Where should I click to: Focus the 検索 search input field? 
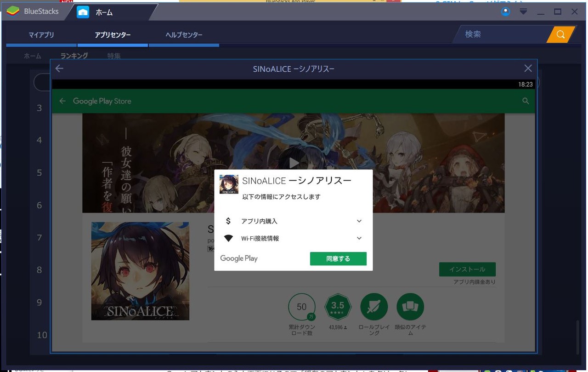click(x=502, y=34)
